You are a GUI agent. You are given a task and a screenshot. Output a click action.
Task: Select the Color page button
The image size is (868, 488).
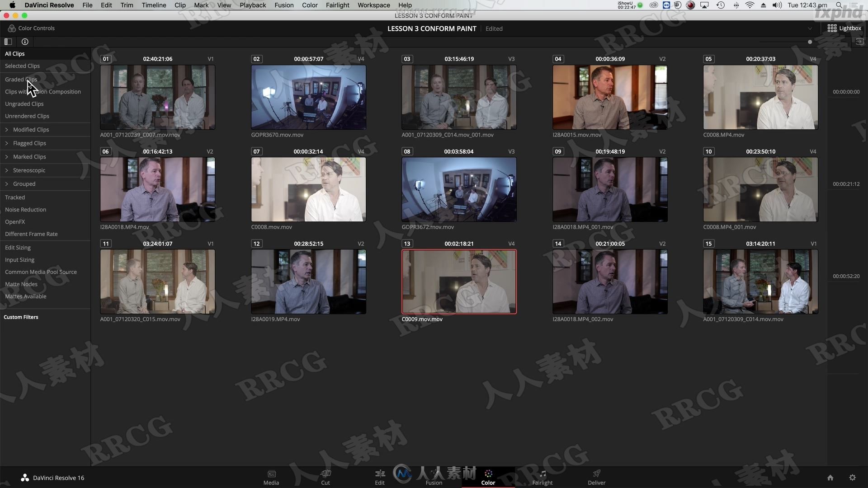[x=488, y=477]
